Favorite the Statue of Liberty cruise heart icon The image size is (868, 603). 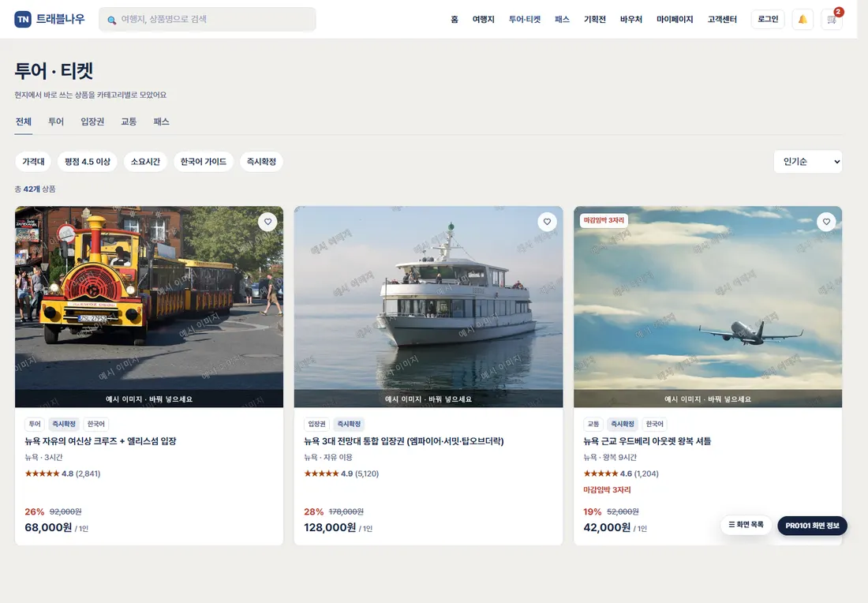click(268, 222)
